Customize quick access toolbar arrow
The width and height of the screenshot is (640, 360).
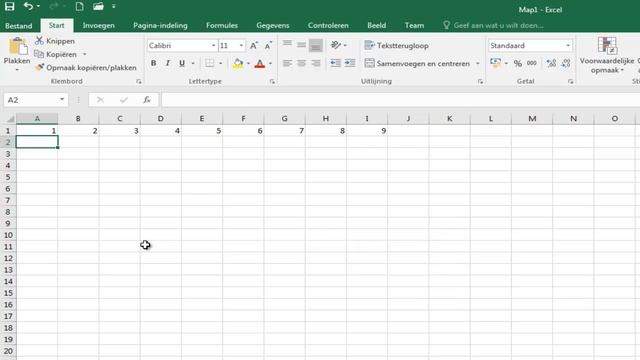click(113, 7)
